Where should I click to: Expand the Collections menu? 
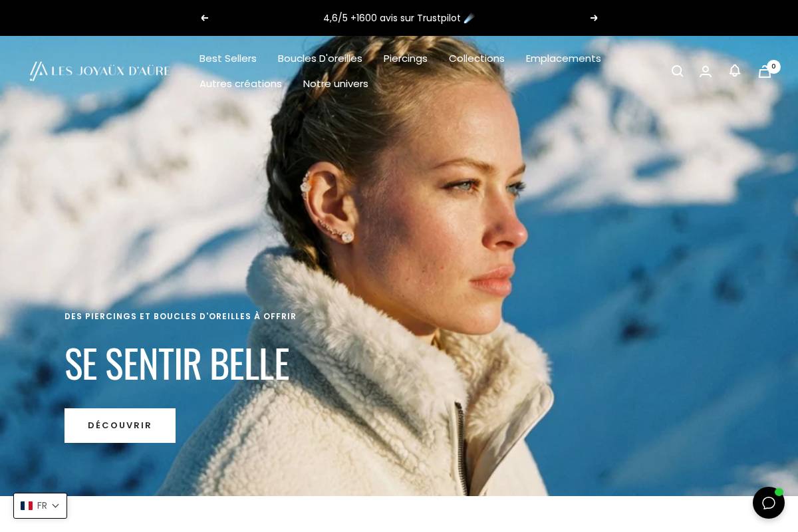tap(477, 59)
